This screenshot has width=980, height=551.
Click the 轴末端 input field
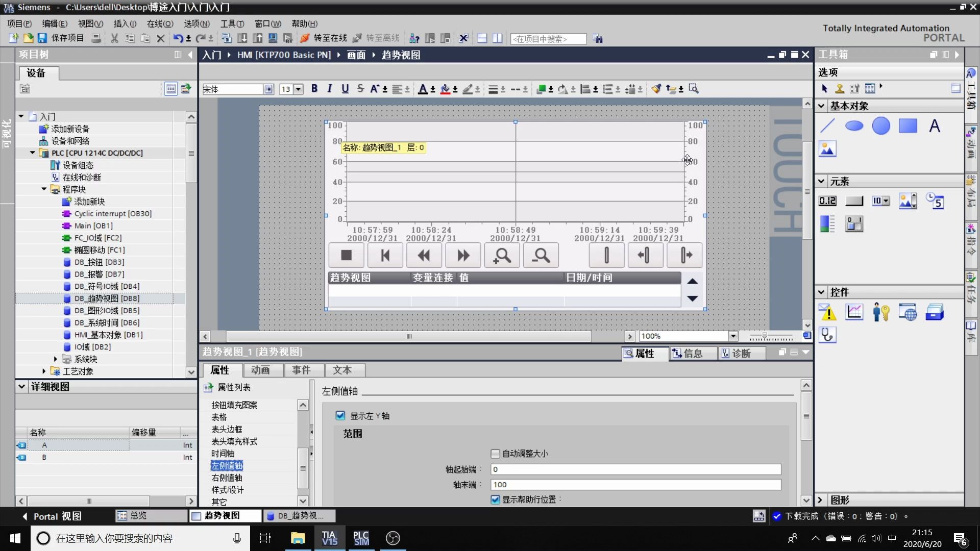635,485
